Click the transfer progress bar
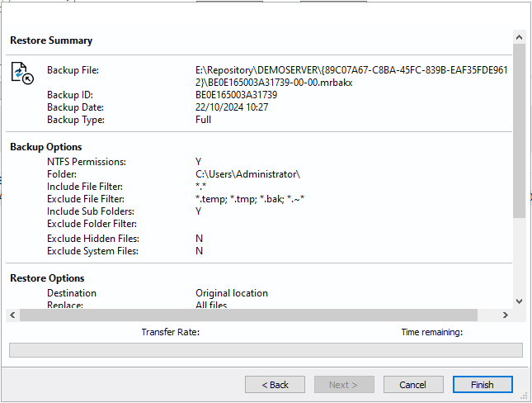 click(266, 350)
